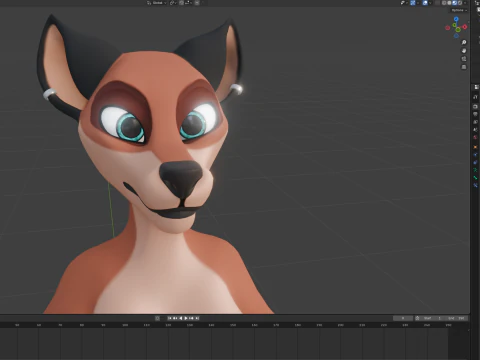480x360 pixels.
Task: Toggle the camera view icon
Action: tap(464, 59)
